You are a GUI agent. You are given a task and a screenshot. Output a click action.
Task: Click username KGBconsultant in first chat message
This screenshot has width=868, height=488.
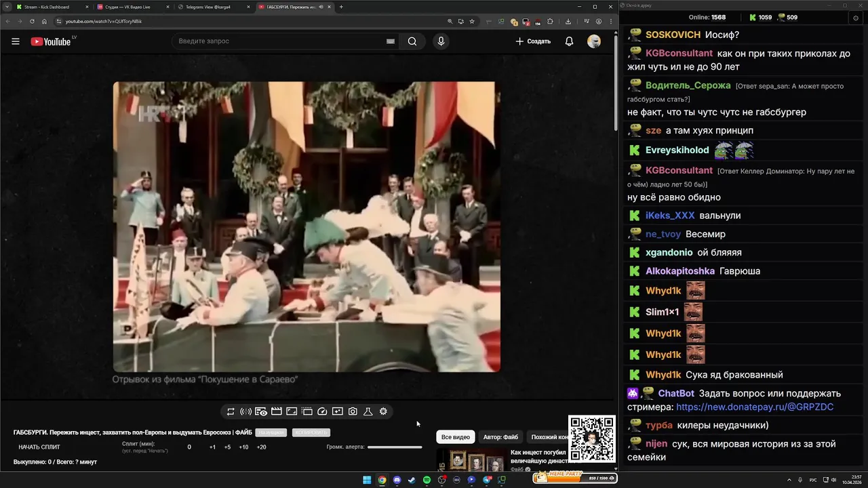click(679, 53)
